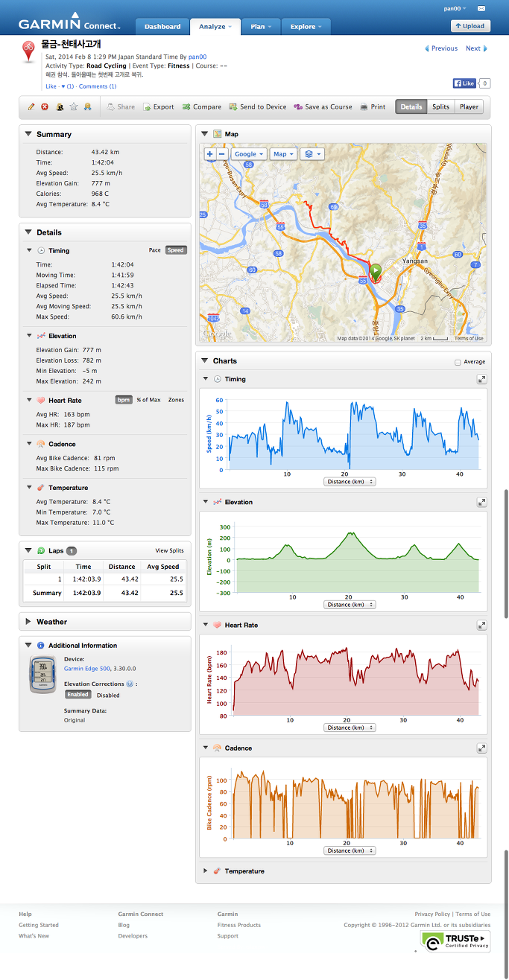Expand the Heart Rate chart to full size
The width and height of the screenshot is (509, 980).
[482, 625]
